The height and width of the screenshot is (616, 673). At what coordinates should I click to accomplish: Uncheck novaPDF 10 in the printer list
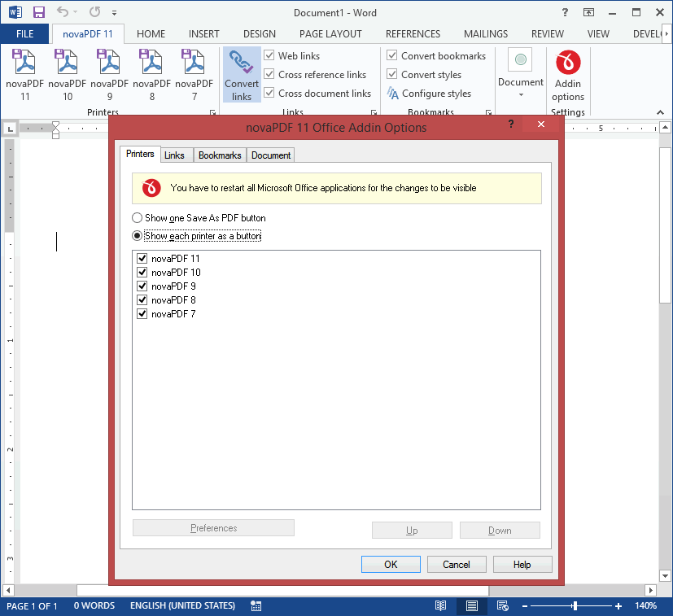click(142, 272)
